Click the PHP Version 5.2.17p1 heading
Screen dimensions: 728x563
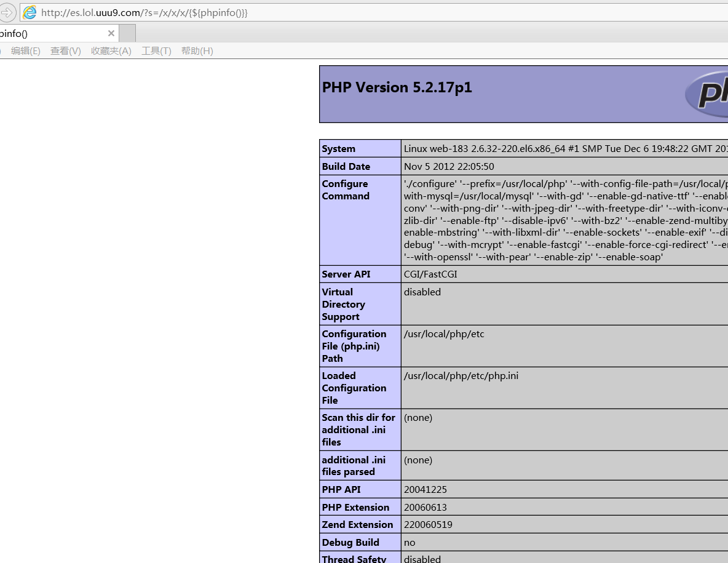pos(397,87)
